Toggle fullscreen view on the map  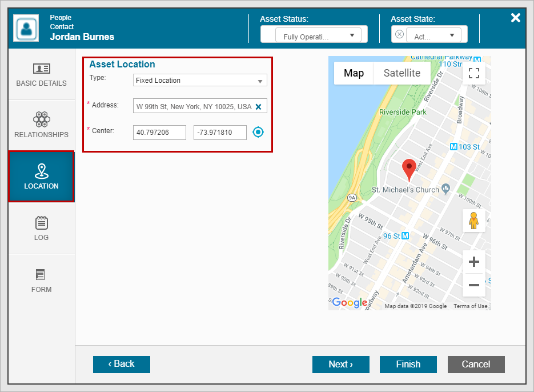pyautogui.click(x=473, y=73)
